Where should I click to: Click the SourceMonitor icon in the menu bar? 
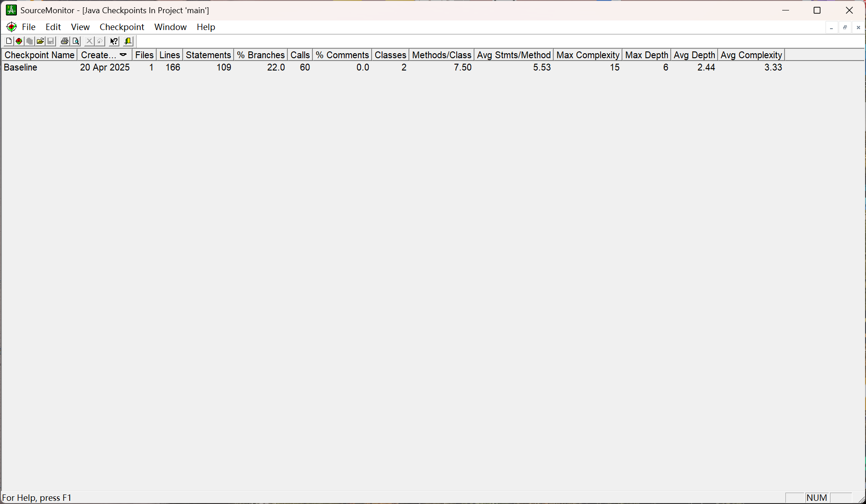pyautogui.click(x=12, y=27)
